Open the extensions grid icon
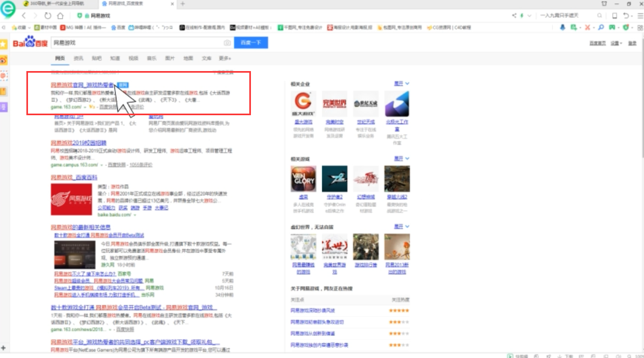The width and height of the screenshot is (644, 358). click(x=640, y=27)
